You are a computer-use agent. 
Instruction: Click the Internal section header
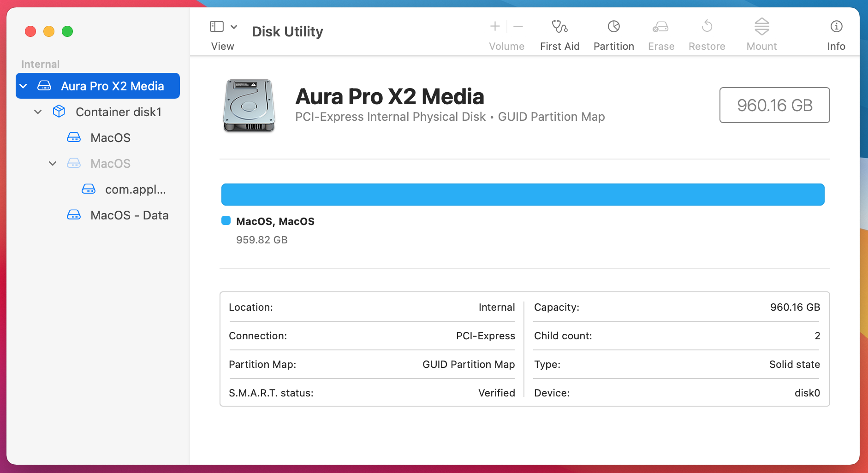40,64
